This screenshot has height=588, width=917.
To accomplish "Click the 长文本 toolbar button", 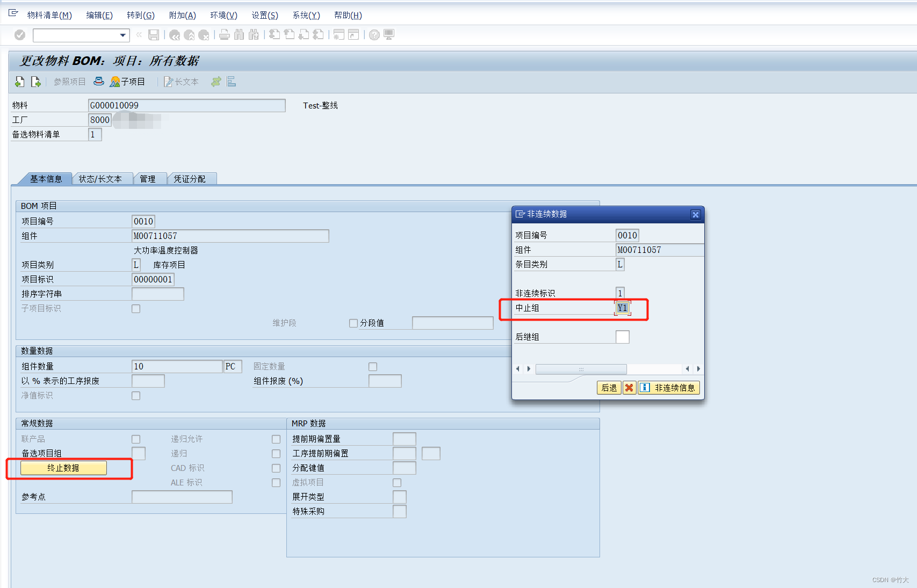I will 182,82.
